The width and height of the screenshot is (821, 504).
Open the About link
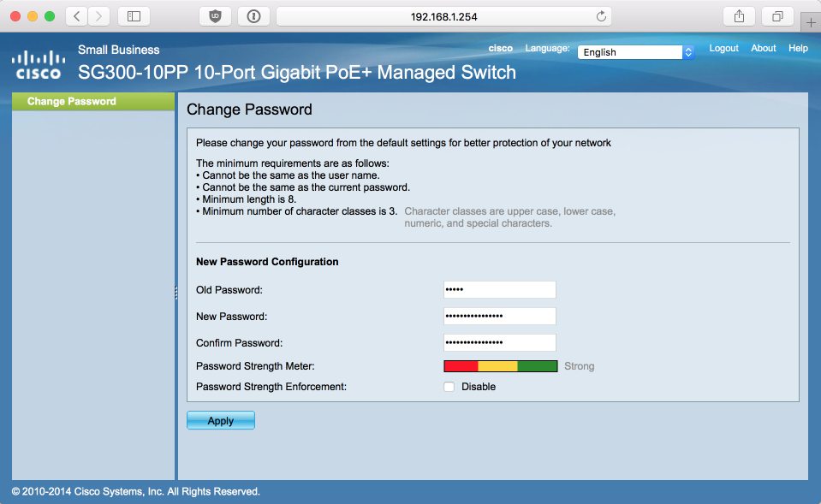click(x=764, y=48)
